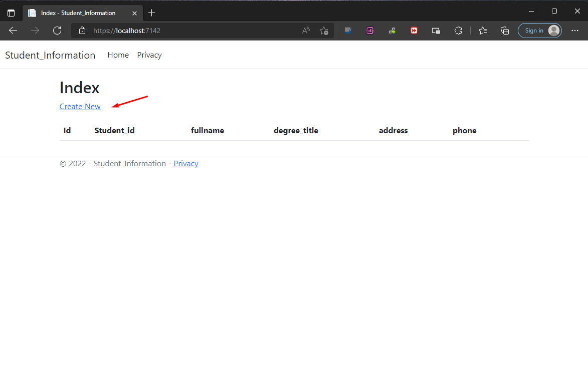Open the Favorites list icon
The image size is (588, 377).
tap(483, 31)
